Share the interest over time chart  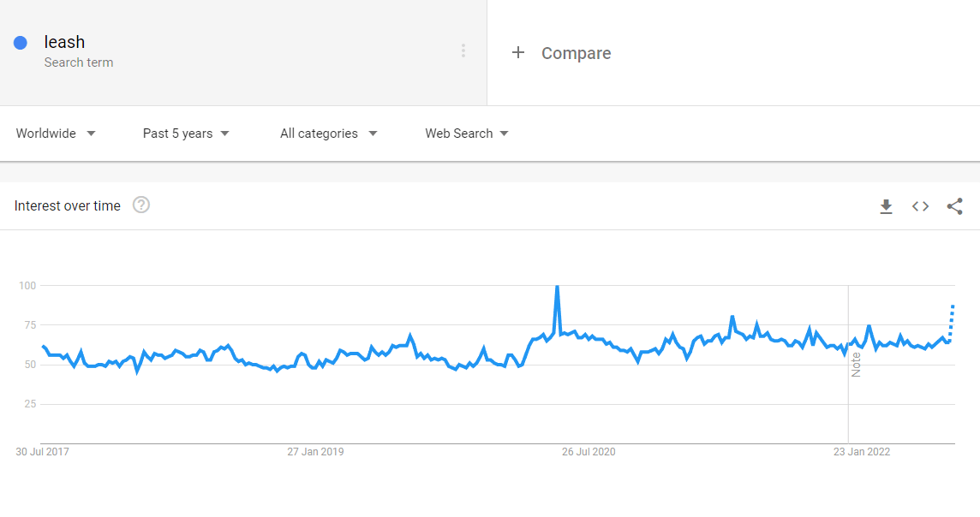(x=954, y=206)
